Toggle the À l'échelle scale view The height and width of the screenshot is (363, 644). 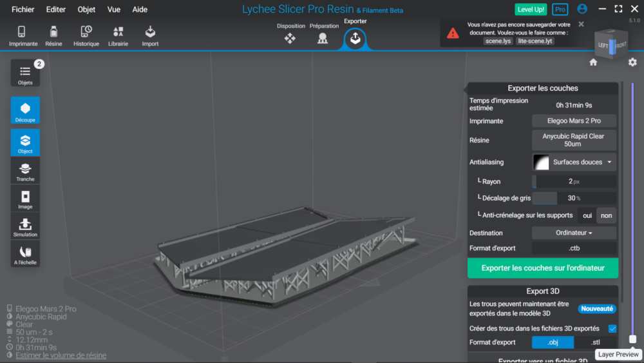(x=25, y=255)
